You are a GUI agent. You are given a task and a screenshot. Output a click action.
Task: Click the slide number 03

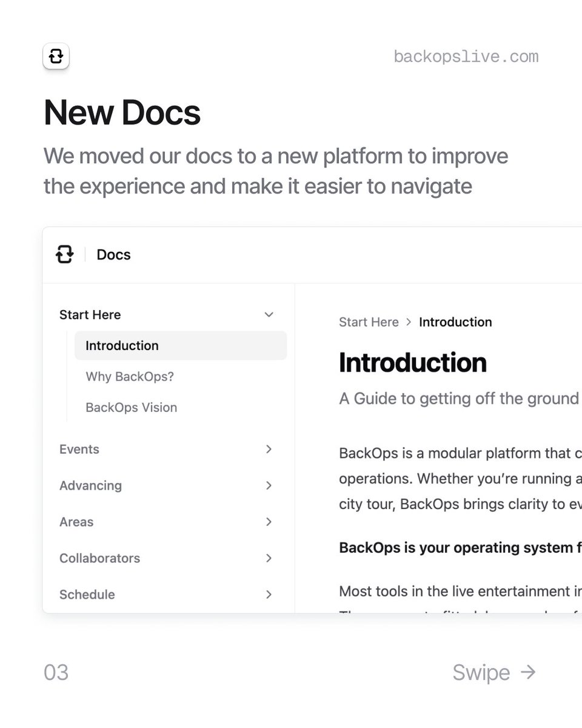coord(56,672)
